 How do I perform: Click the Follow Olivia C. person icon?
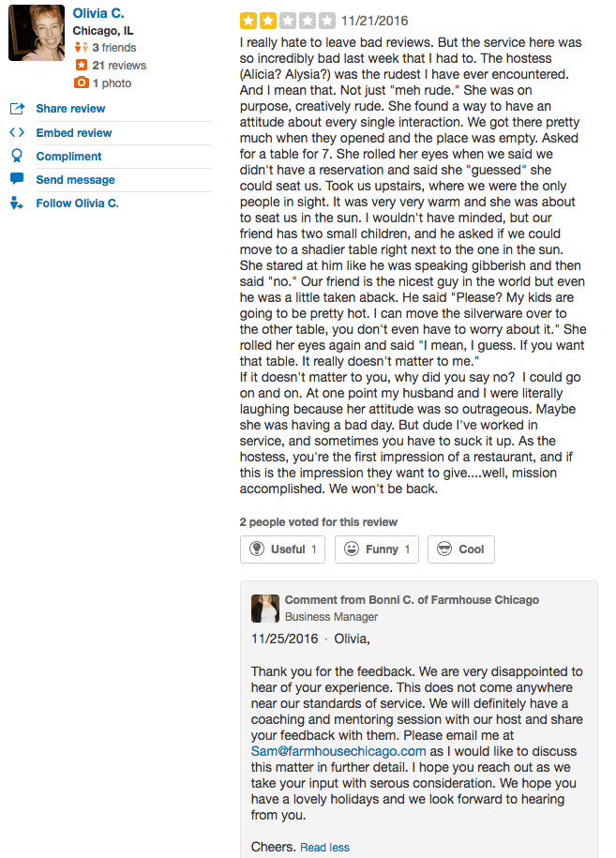[x=17, y=203]
